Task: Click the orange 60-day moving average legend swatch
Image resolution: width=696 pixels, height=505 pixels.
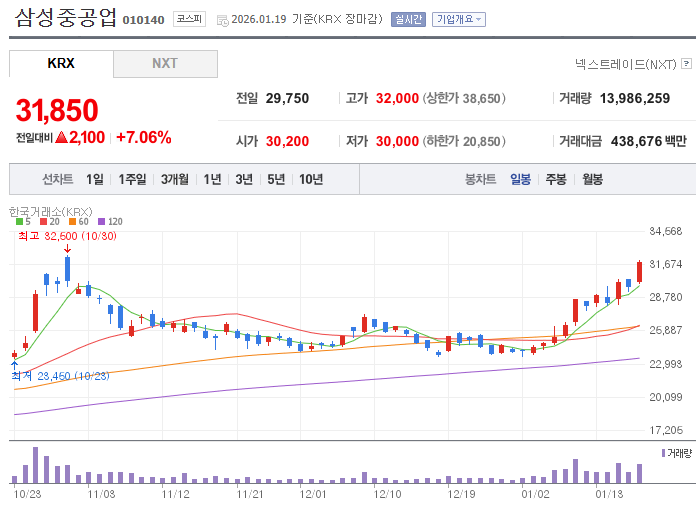Action: click(x=72, y=221)
